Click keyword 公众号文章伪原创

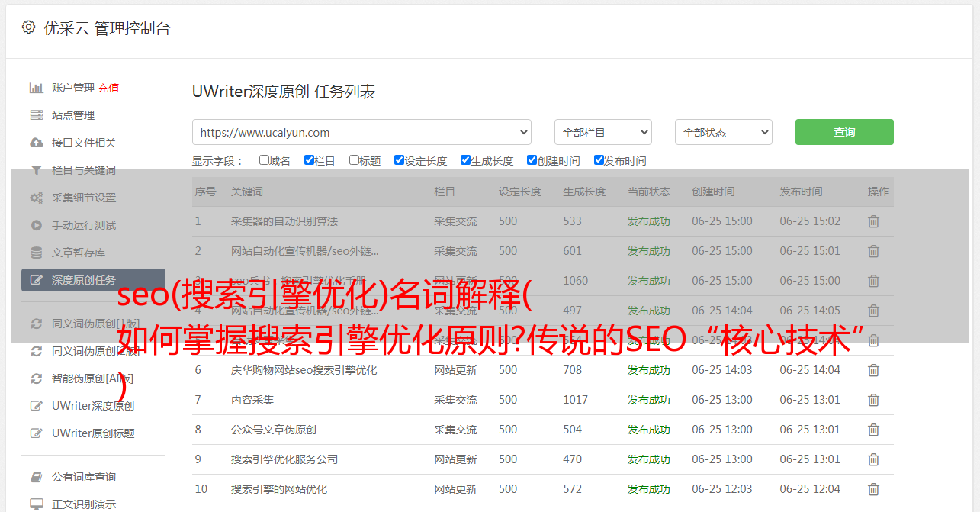274,430
